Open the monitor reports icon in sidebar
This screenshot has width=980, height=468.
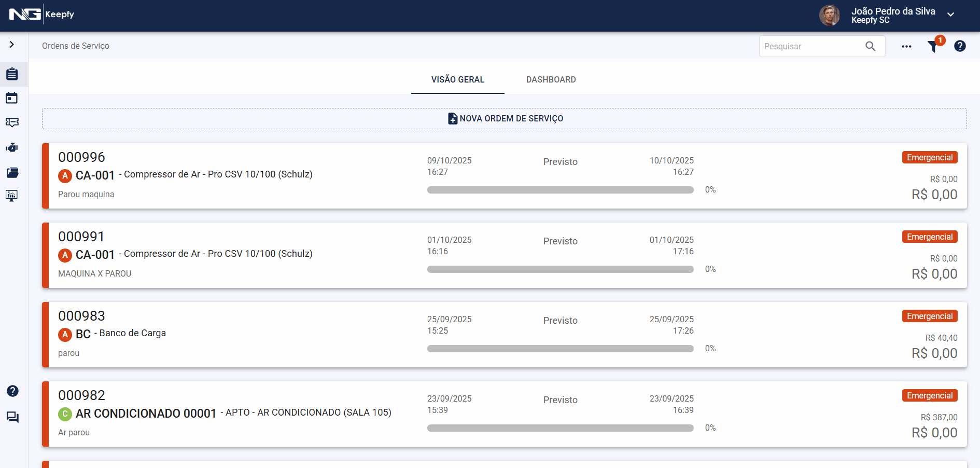[12, 196]
